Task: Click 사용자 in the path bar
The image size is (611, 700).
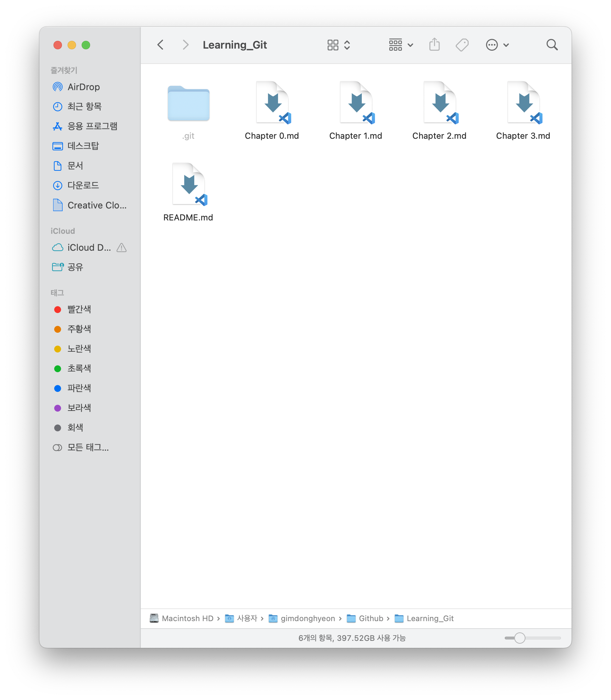Action: click(241, 618)
